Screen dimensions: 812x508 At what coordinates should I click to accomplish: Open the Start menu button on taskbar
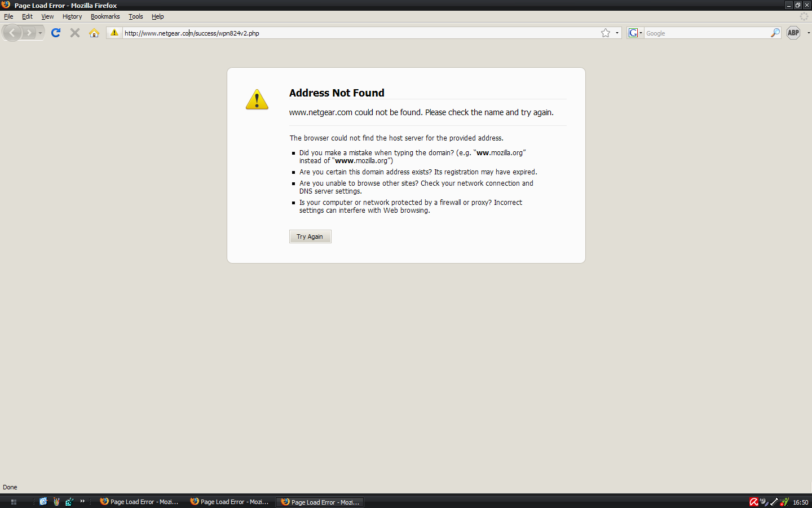pyautogui.click(x=14, y=502)
